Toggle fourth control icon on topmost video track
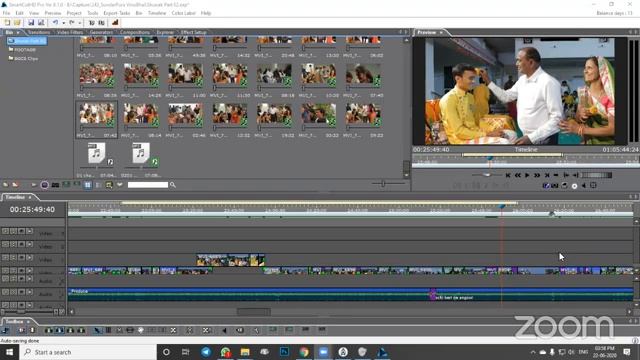Screen dimensions: 640x360 click(x=29, y=231)
